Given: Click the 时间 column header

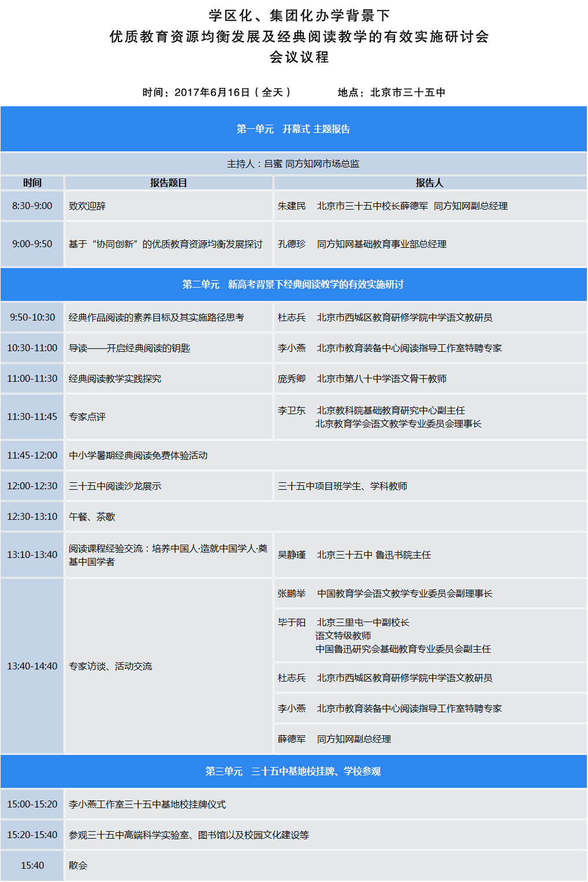Looking at the screenshot, I should coord(32,183).
